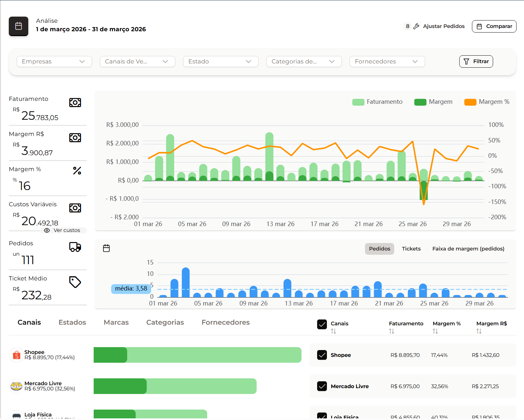524x420 pixels.
Task: Click the Ticket Médio tag icon
Action: [75, 282]
